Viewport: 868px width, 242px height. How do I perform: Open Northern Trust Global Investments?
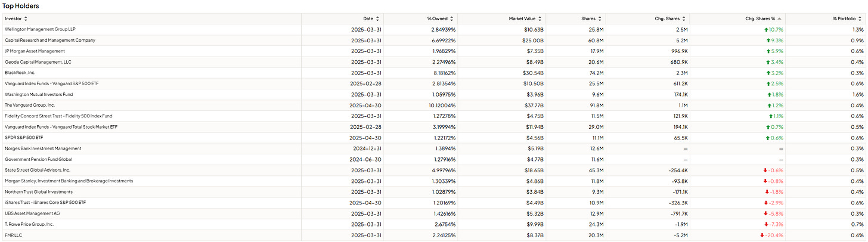(39, 192)
